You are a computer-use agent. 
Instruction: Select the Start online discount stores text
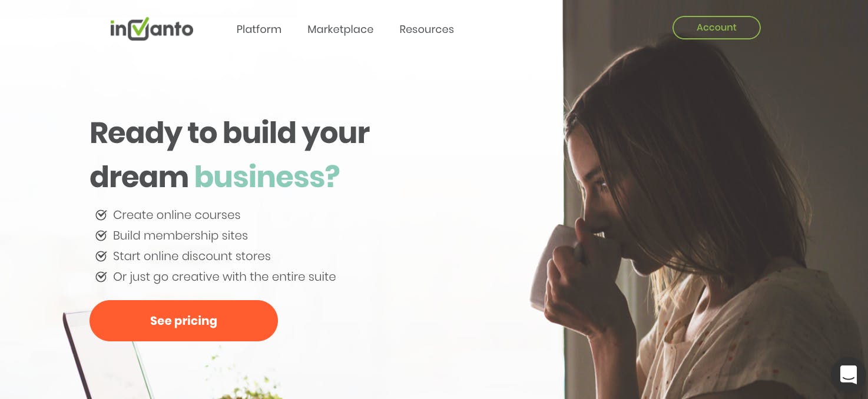(192, 256)
